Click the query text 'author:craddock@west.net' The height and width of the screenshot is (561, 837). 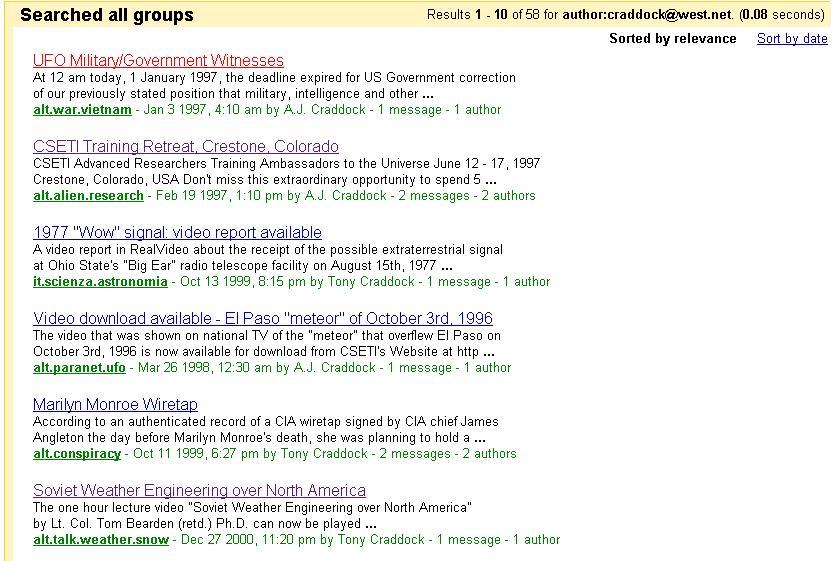tap(648, 14)
